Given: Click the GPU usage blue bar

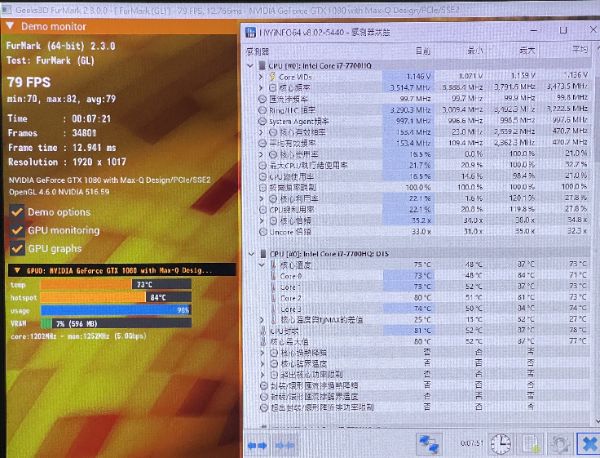Looking at the screenshot, I should coord(116,310).
